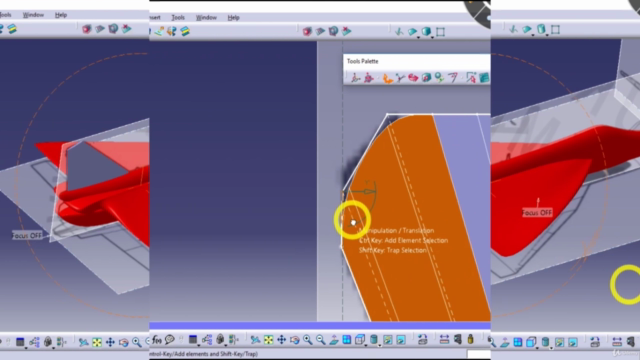640x360 pixels.
Task: Click the pink curve icon in Tools Palette
Action: 453,78
